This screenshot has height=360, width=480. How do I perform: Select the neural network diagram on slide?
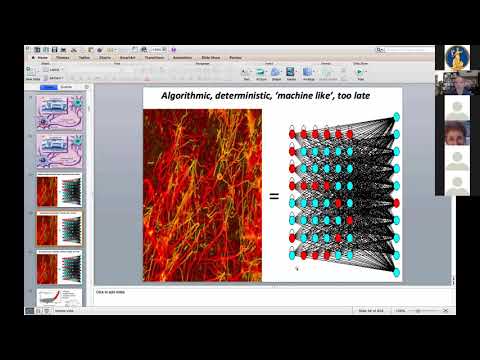(x=344, y=195)
